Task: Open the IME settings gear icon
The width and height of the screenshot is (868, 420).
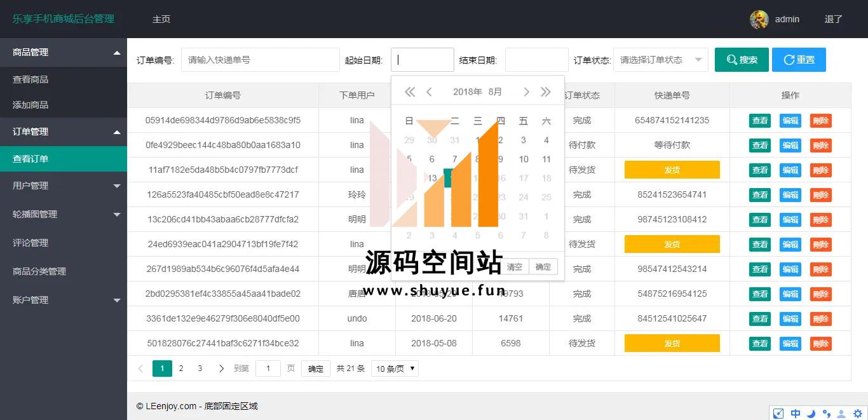Action: coord(858,414)
